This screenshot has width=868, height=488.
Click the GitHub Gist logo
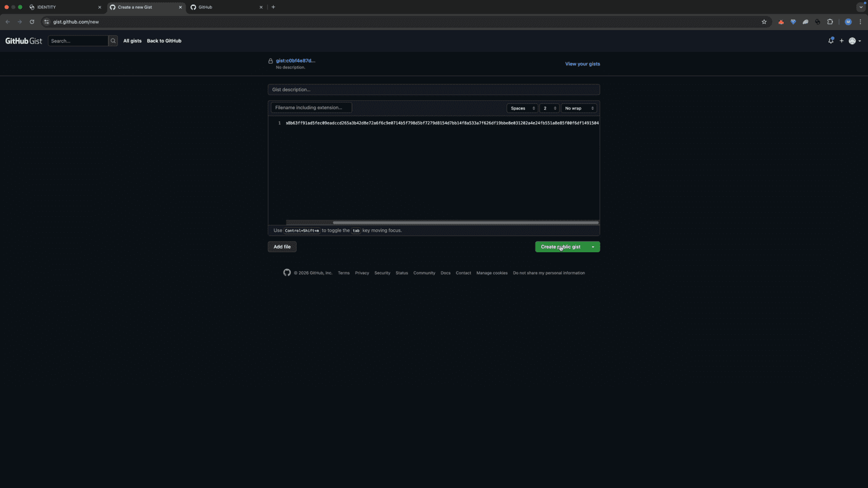pos(23,41)
